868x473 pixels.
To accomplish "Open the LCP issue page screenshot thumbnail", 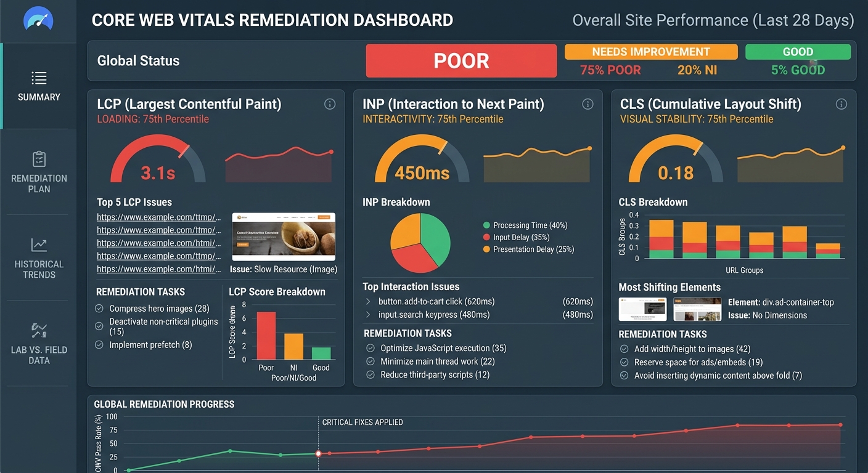I will 284,236.
